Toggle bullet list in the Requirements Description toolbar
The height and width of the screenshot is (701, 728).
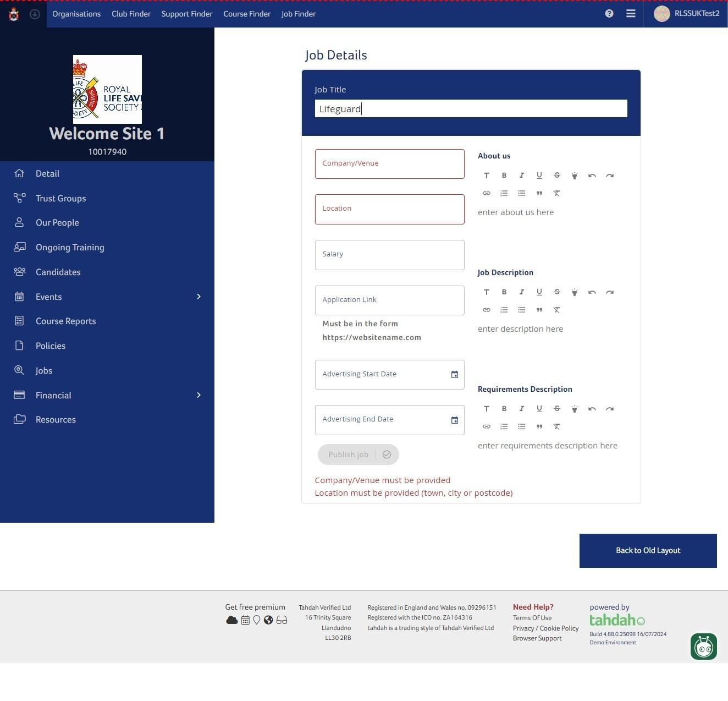pyautogui.click(x=522, y=426)
